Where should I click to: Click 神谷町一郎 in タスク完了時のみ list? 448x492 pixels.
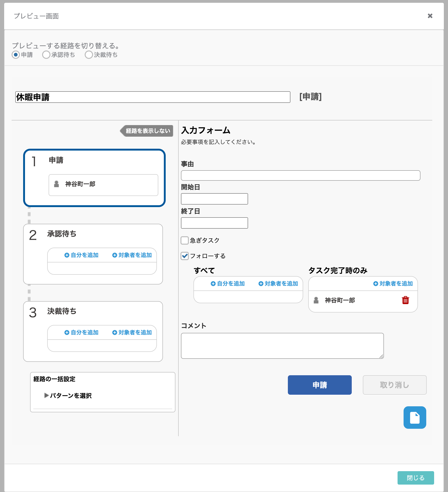click(x=340, y=300)
